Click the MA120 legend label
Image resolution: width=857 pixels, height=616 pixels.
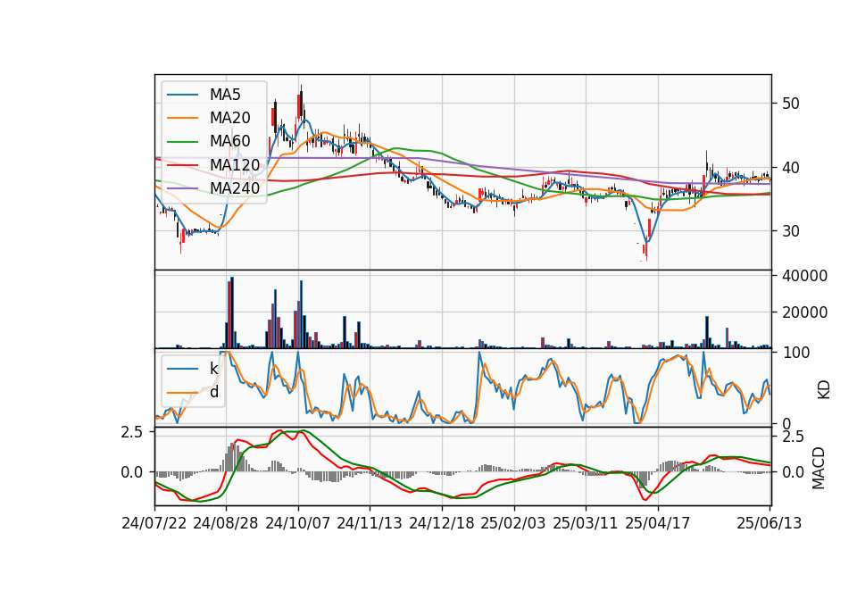(235, 164)
